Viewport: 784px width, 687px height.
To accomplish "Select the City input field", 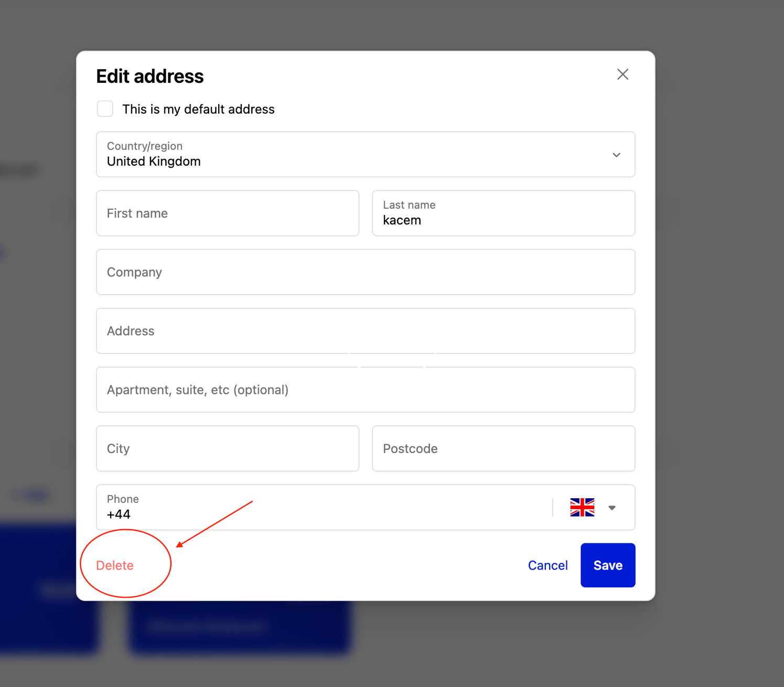I will [227, 448].
